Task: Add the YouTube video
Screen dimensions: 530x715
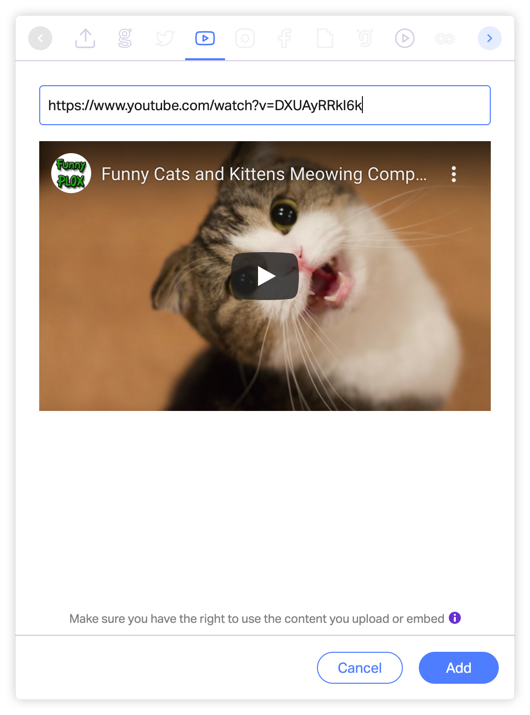Action: coord(458,668)
